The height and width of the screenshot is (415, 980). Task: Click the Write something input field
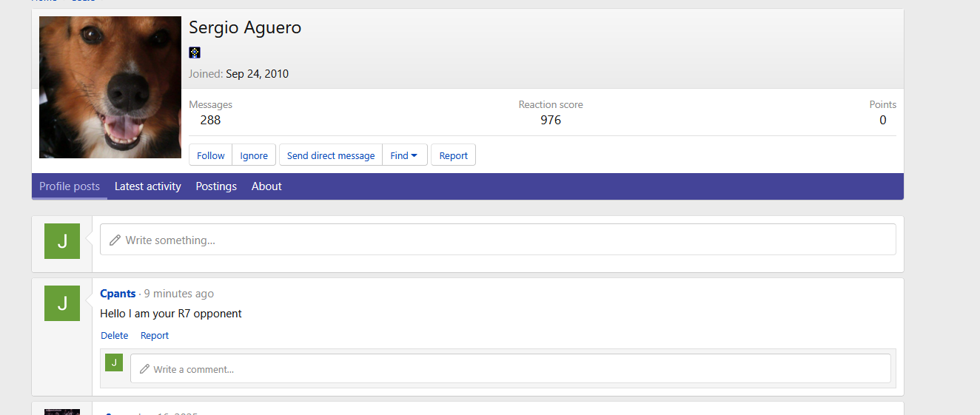click(498, 240)
